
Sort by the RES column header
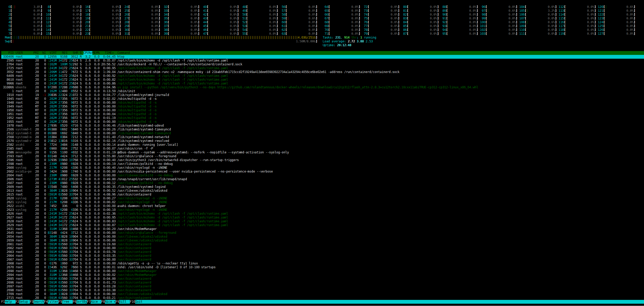(x=65, y=53)
